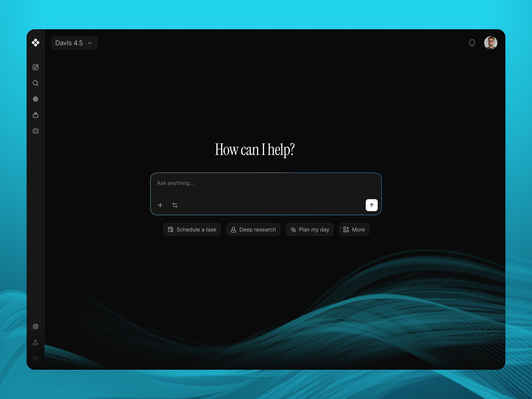Open the Davis 4.5 model dropdown
Viewport: 532px width, 399px height.
[x=74, y=43]
